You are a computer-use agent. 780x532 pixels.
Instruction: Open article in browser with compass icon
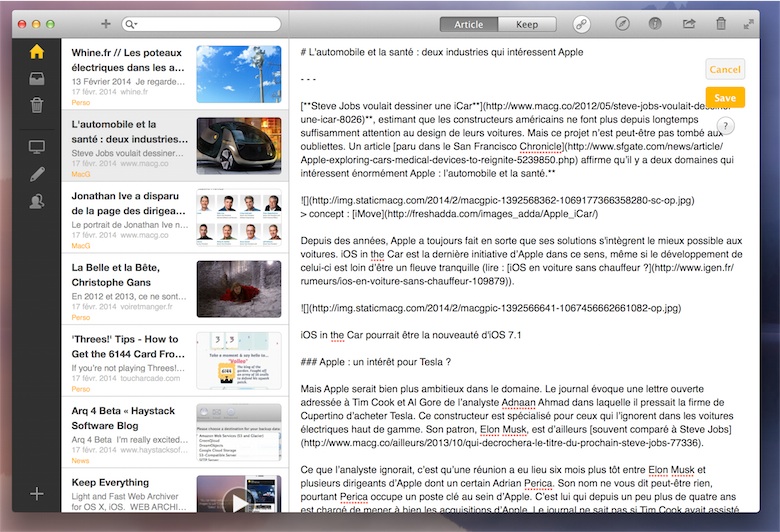click(x=622, y=23)
